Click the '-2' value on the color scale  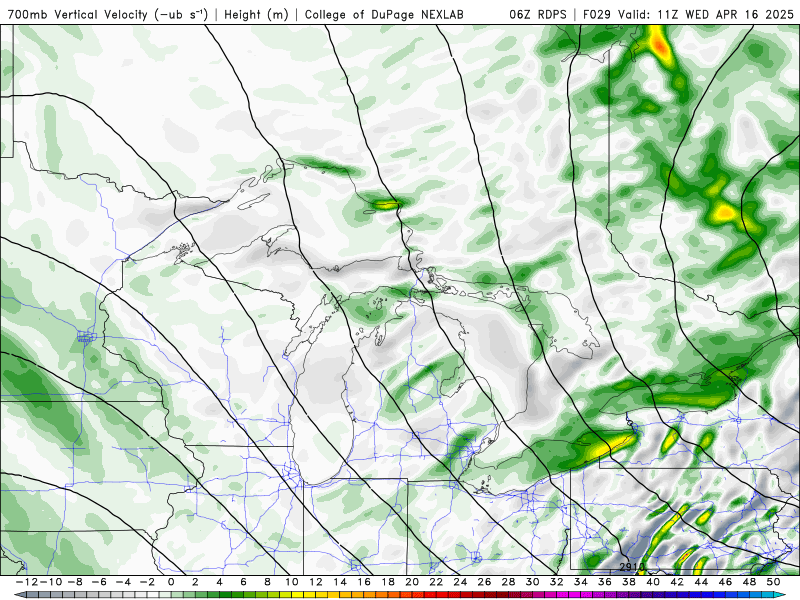[x=145, y=582]
